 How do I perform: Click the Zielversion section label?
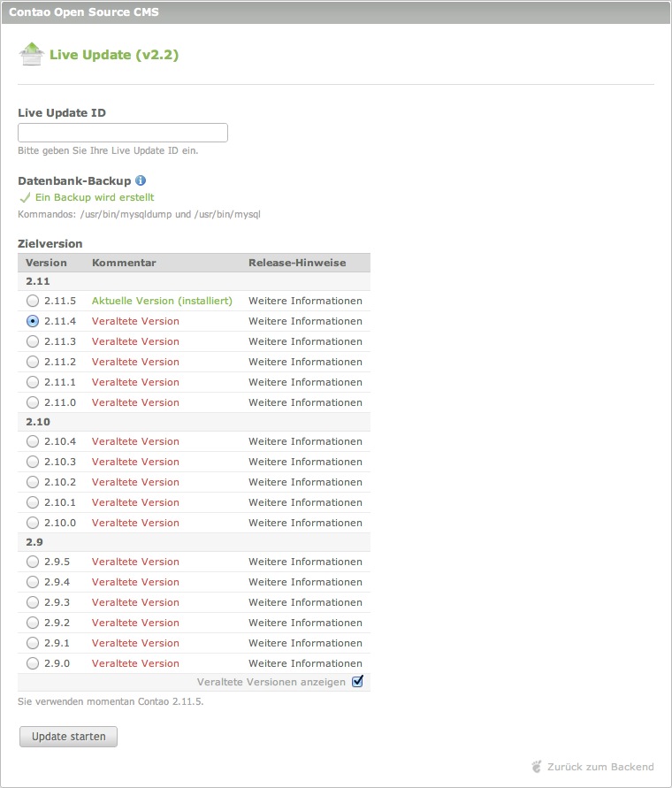[50, 244]
